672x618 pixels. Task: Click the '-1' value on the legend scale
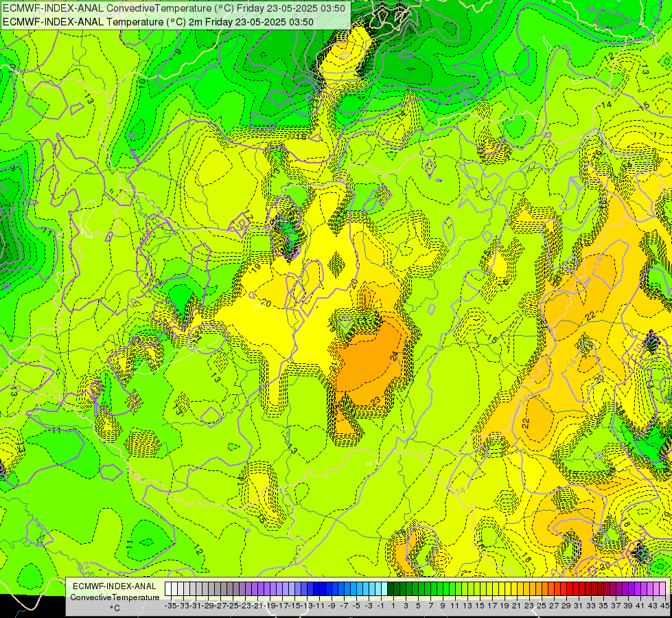point(381,606)
